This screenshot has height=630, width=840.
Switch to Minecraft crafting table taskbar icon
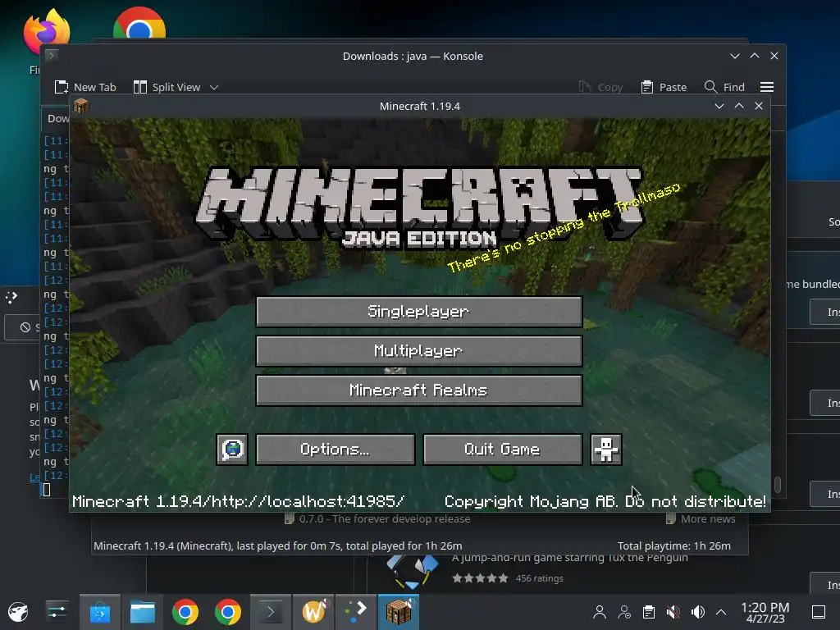tap(399, 612)
